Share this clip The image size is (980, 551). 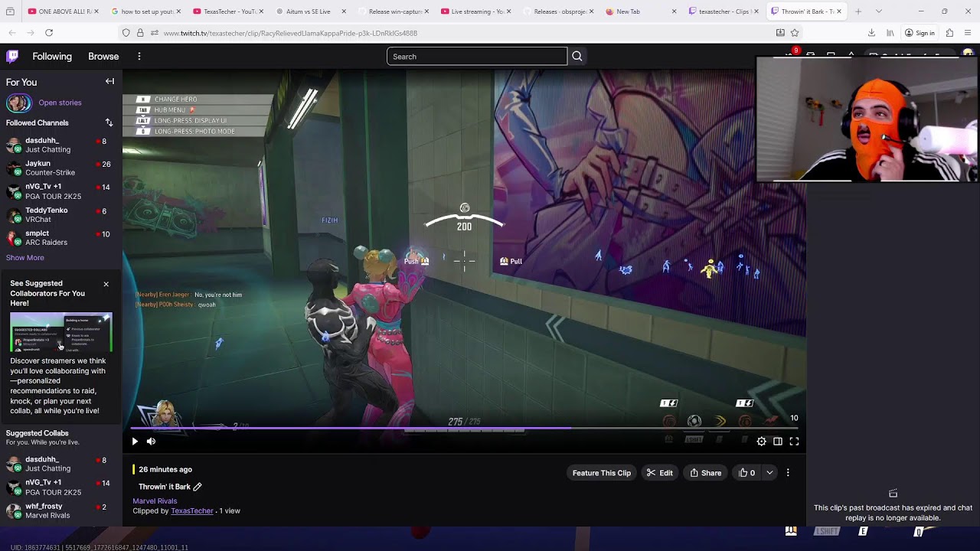coord(705,473)
